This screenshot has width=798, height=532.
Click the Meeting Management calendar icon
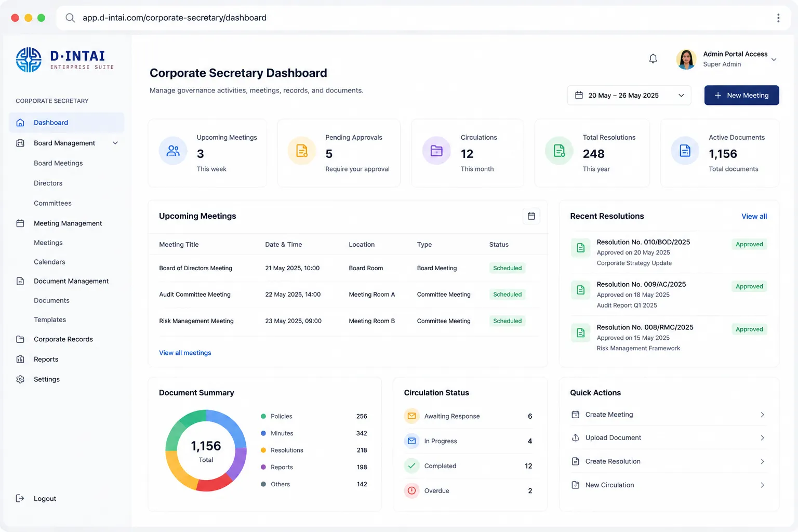click(x=20, y=223)
